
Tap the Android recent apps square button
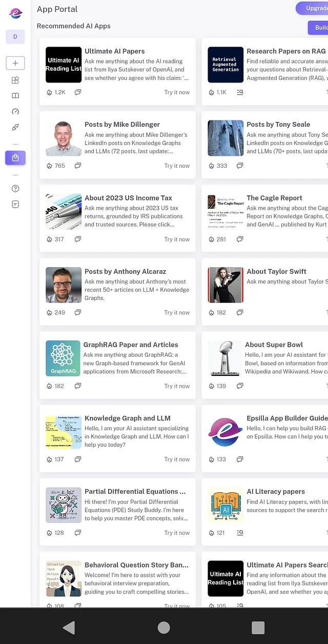coord(258,628)
